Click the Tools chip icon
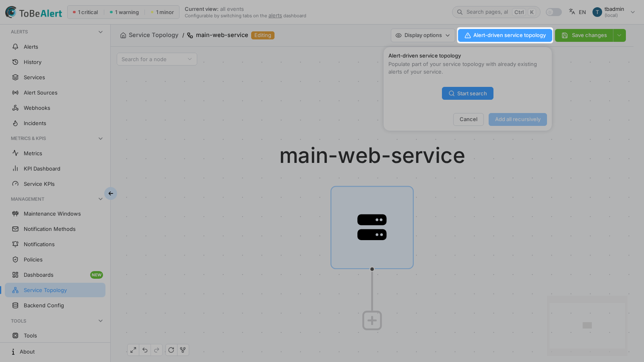Image resolution: width=644 pixels, height=362 pixels. point(15,335)
